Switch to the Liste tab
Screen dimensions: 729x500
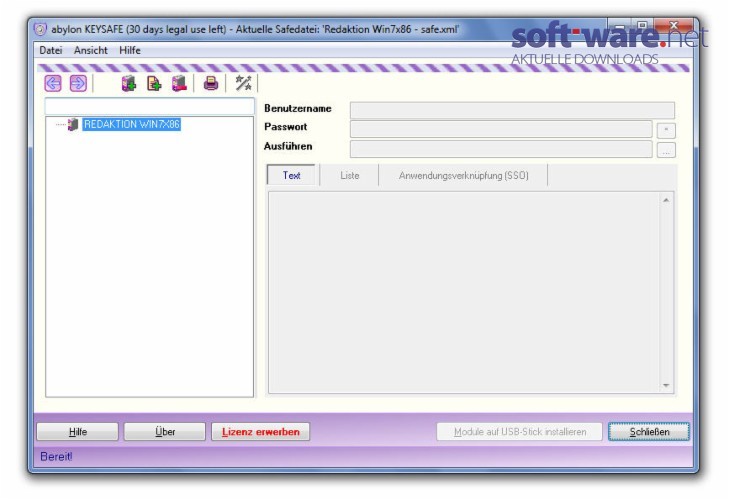pyautogui.click(x=350, y=175)
